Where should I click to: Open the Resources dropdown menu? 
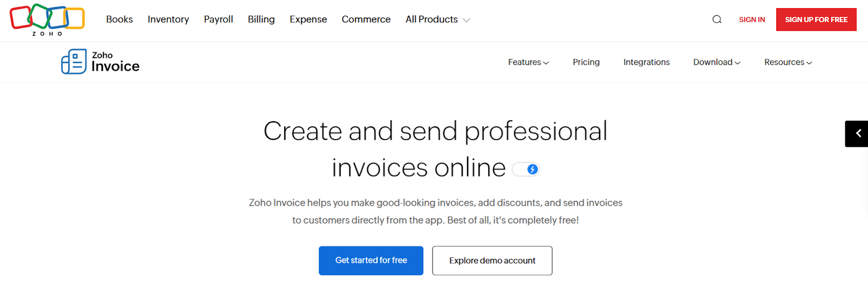pos(788,62)
